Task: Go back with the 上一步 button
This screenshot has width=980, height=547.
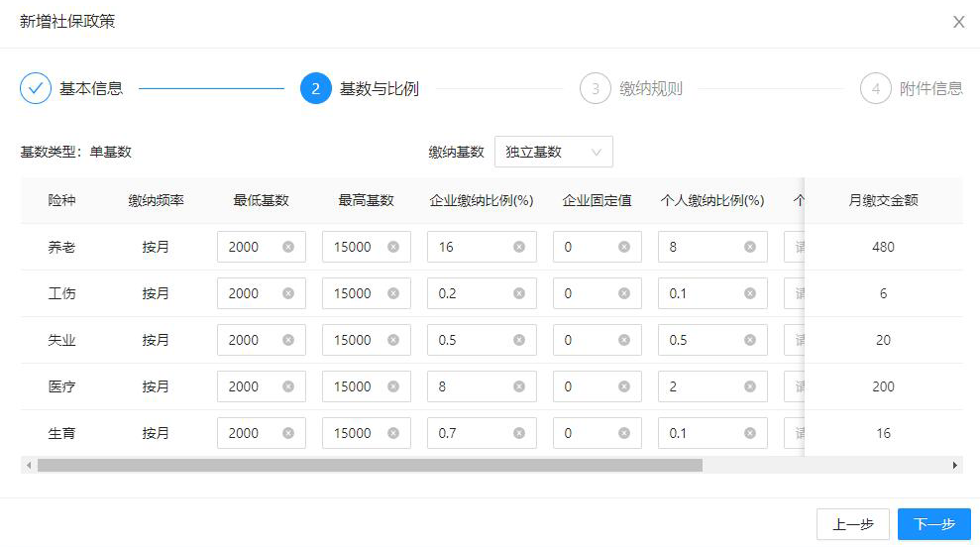Action: coord(852,524)
